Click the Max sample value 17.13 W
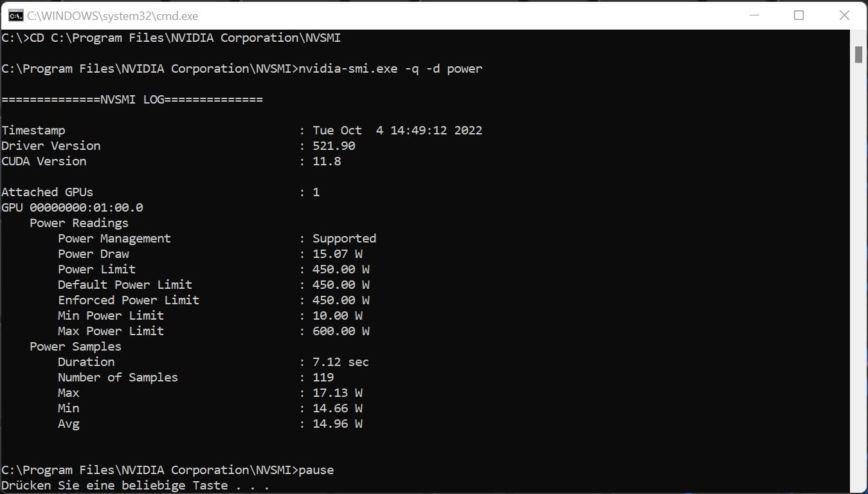 338,393
